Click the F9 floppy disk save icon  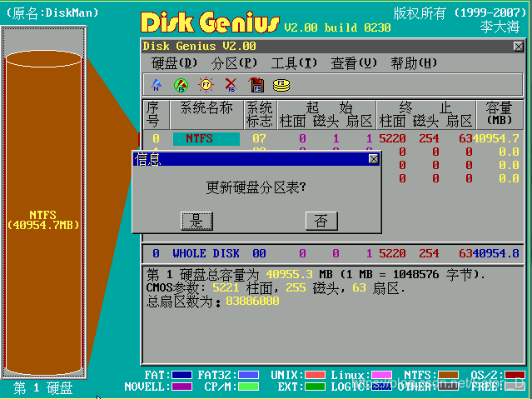pyautogui.click(x=256, y=85)
